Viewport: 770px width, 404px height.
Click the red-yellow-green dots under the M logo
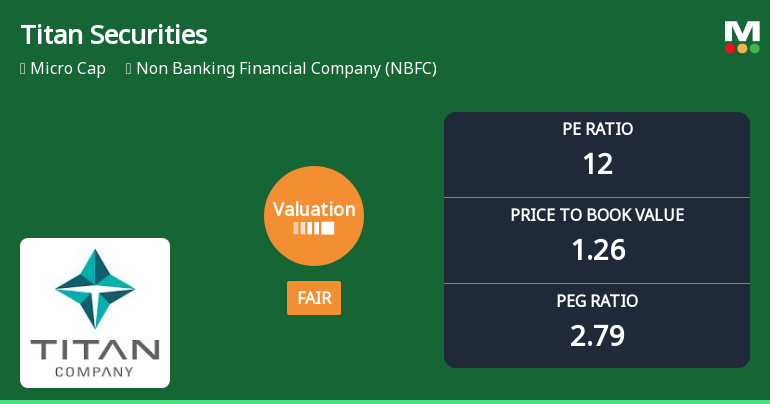point(742,48)
